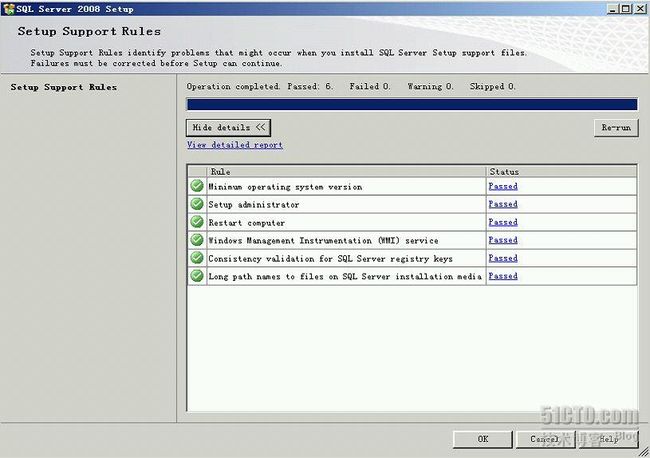650x458 pixels.
Task: Select 'Long path names to files' rule text
Action: 345,276
